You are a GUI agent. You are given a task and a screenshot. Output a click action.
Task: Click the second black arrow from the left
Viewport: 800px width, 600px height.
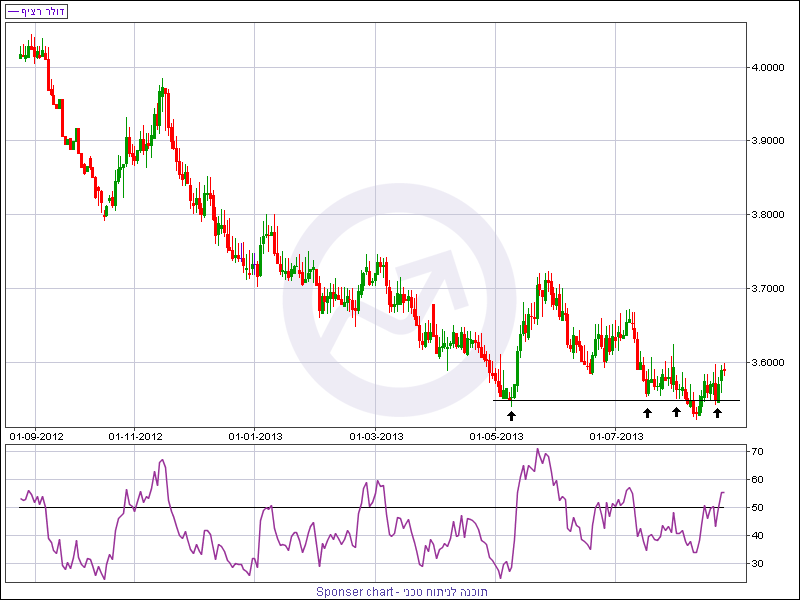[x=647, y=412]
